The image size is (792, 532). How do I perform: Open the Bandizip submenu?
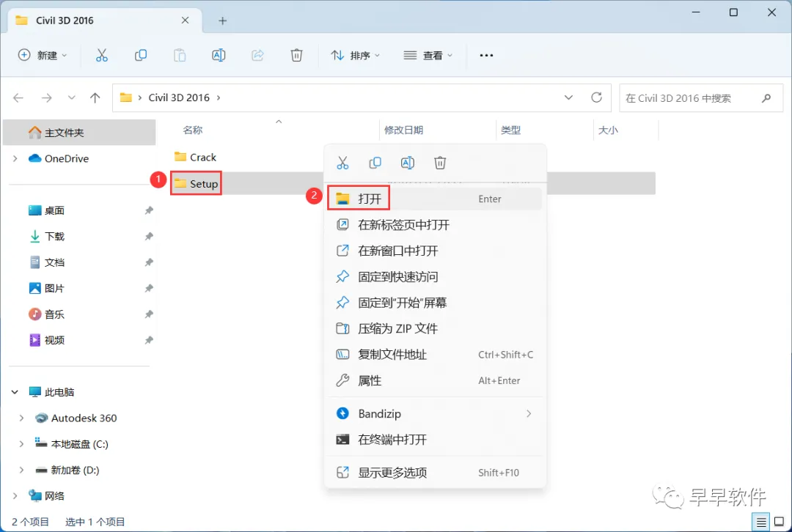[435, 414]
